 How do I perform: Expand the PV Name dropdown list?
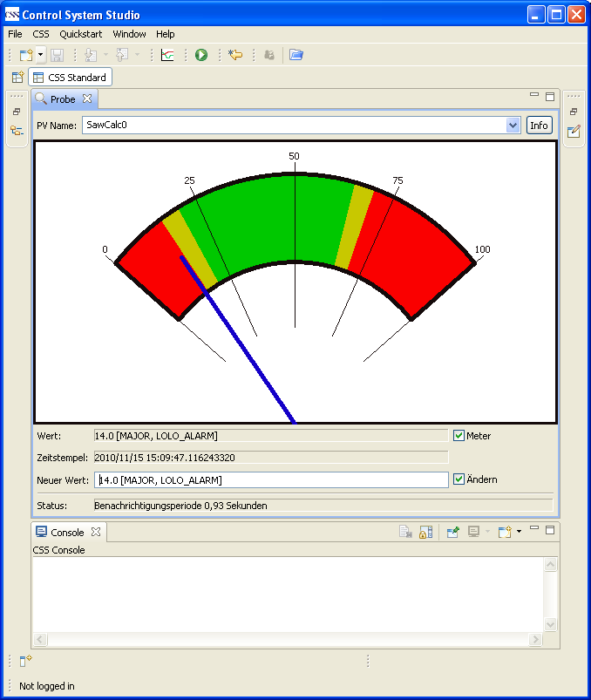(513, 126)
